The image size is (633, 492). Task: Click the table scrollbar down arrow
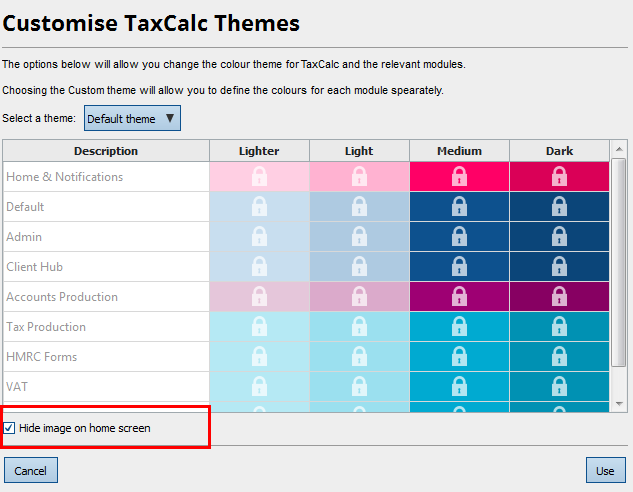click(619, 403)
